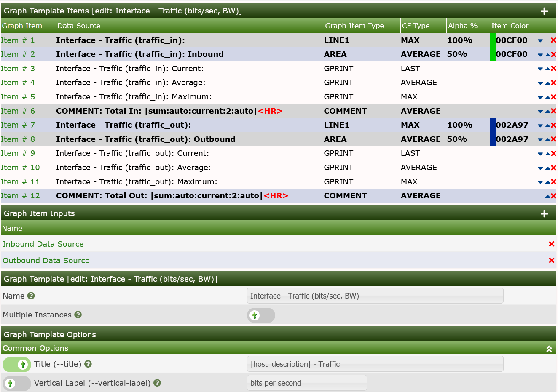Open Item # 1 for editing
The image size is (558, 392).
pos(18,40)
